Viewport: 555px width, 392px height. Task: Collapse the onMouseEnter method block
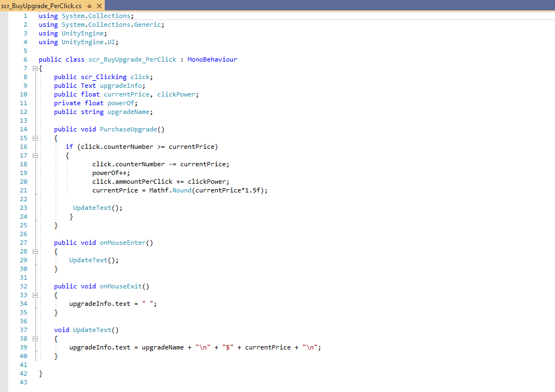click(35, 252)
